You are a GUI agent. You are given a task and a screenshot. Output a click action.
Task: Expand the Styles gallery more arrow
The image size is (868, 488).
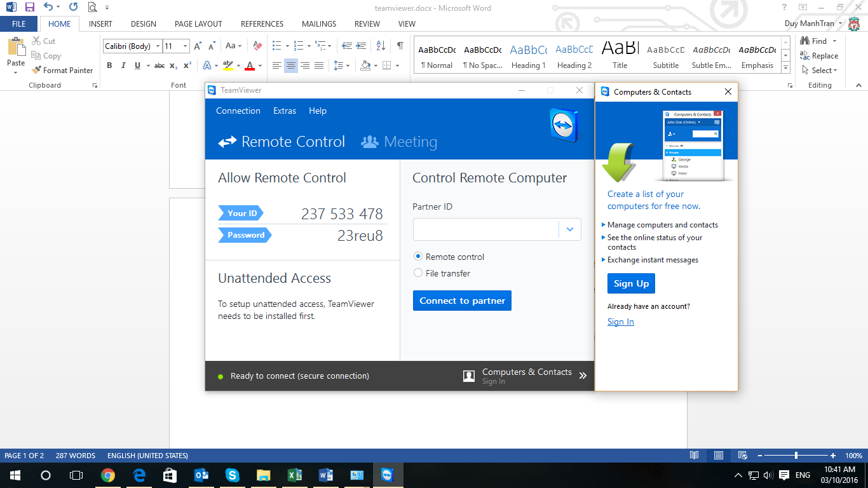(x=785, y=67)
